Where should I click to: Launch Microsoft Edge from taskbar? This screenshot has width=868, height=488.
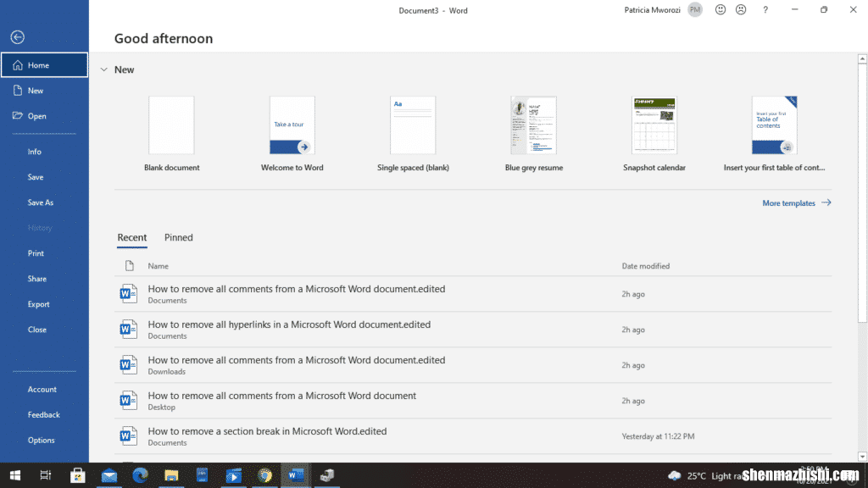(x=140, y=475)
